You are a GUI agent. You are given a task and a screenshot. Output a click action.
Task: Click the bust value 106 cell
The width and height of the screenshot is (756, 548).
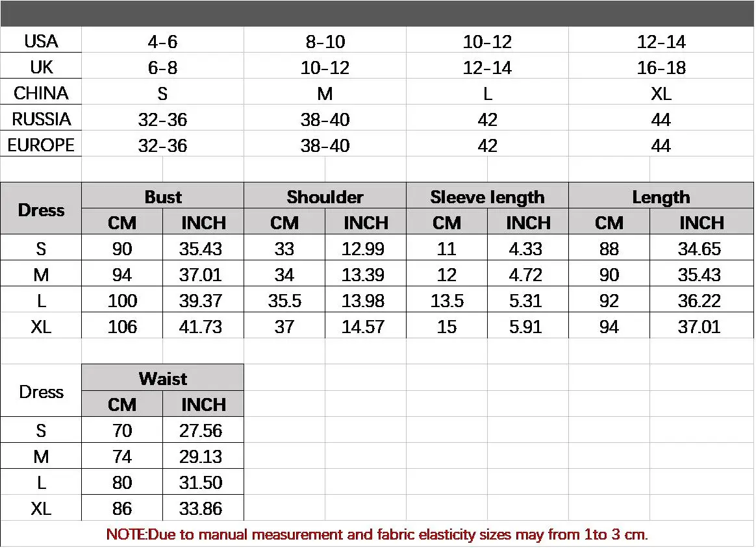pyautogui.click(x=122, y=327)
